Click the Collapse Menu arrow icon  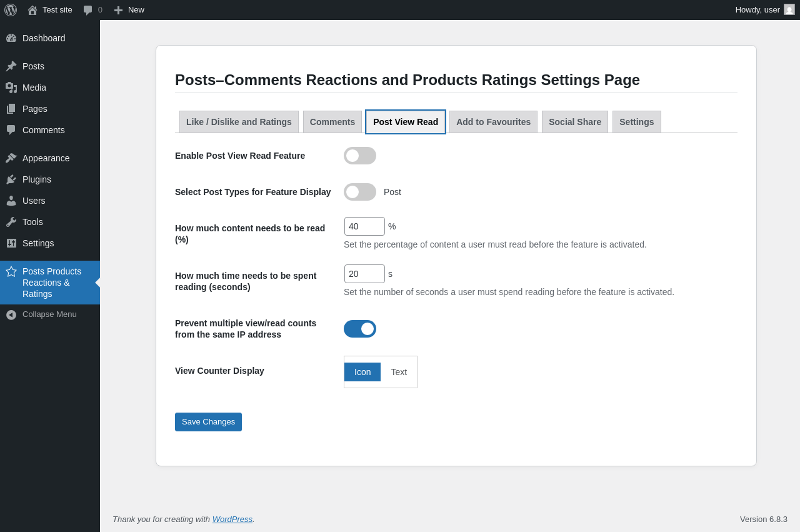click(11, 314)
